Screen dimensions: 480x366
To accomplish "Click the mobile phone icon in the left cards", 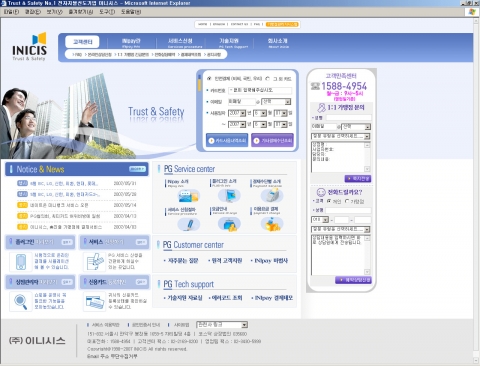I will 21,262.
